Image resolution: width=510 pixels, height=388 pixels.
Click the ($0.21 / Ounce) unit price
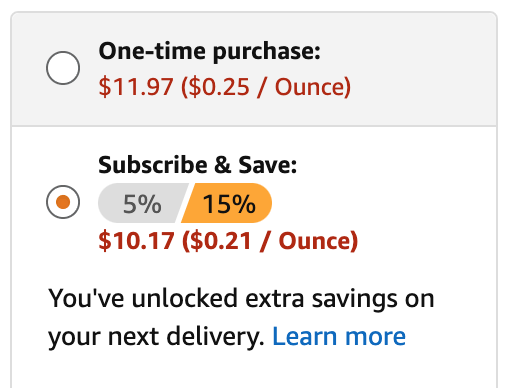tap(270, 241)
